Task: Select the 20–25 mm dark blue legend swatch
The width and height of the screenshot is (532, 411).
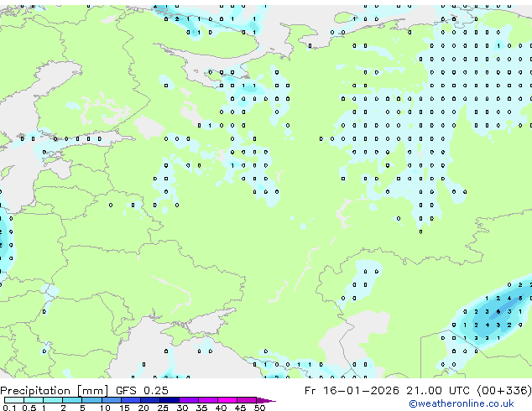Action: tap(150, 400)
